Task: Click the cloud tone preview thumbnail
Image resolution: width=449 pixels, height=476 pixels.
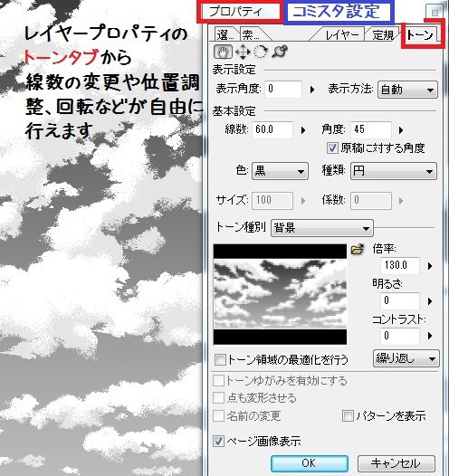Action: 280,294
